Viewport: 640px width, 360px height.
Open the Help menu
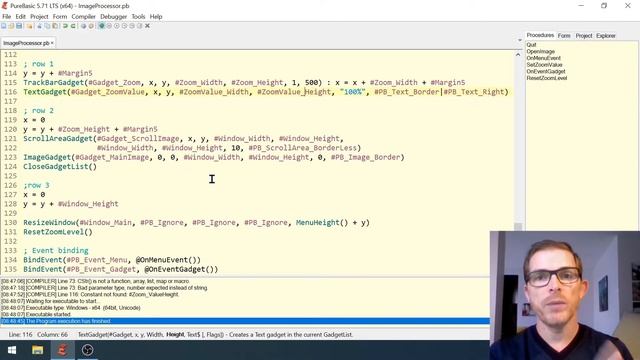click(x=156, y=17)
